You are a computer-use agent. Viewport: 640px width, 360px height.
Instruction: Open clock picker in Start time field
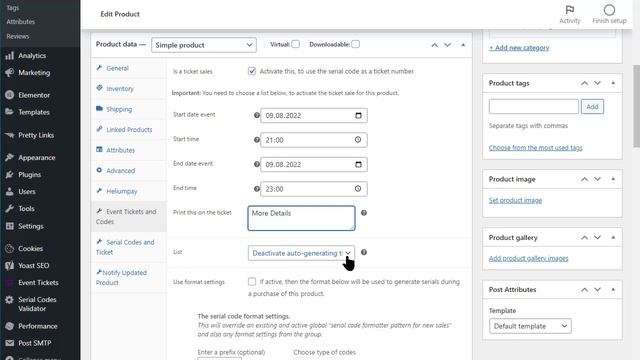[x=358, y=140]
